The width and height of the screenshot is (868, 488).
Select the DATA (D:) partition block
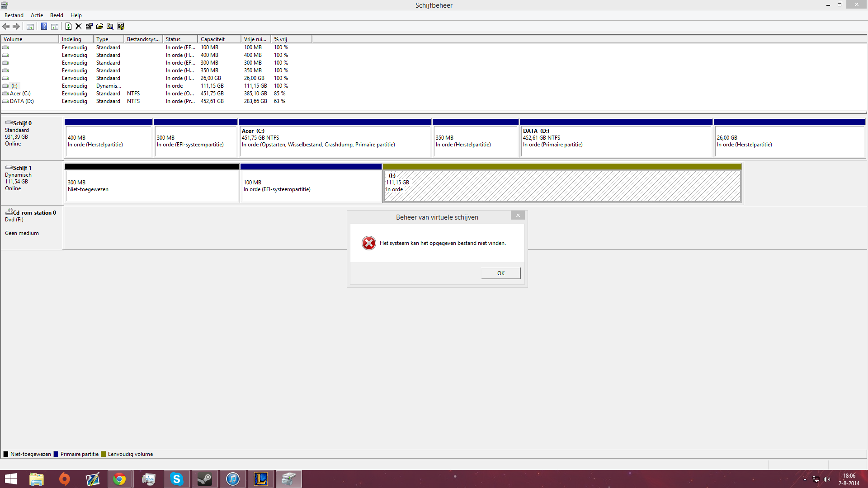click(x=616, y=141)
